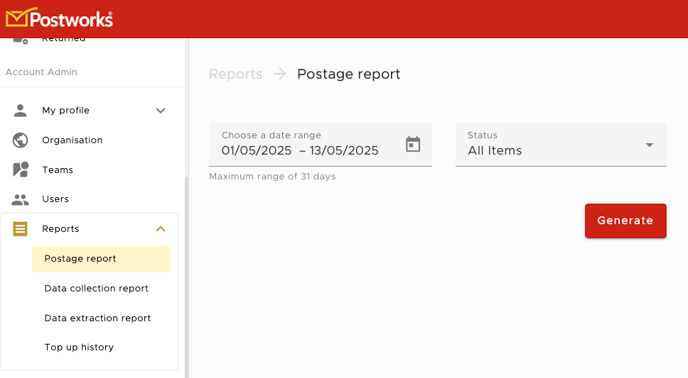Expand the My profile chevron
The width and height of the screenshot is (688, 378).
(x=161, y=111)
